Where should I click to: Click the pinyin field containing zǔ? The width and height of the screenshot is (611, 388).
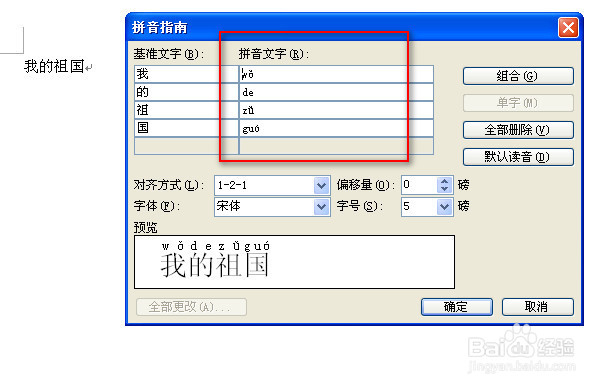(x=336, y=110)
